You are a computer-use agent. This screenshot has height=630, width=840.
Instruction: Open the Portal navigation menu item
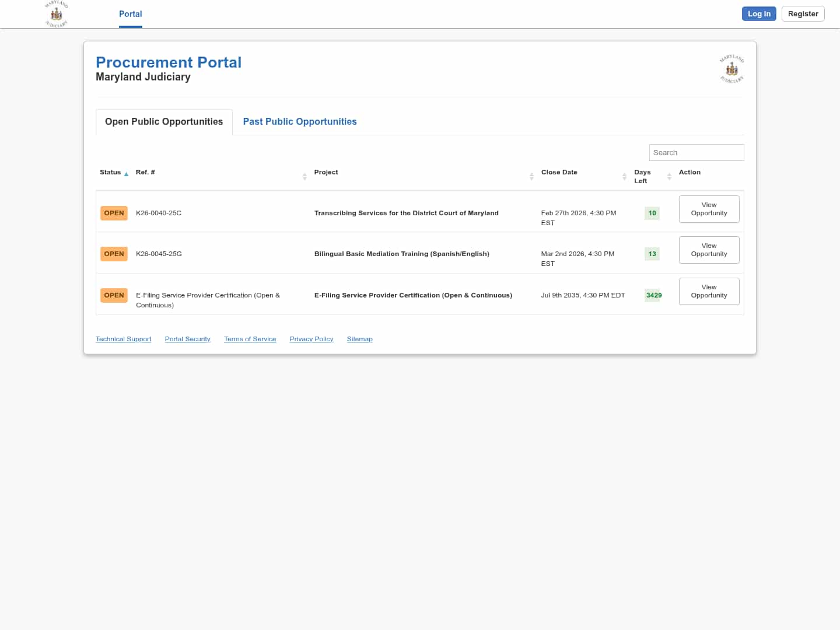tap(130, 14)
